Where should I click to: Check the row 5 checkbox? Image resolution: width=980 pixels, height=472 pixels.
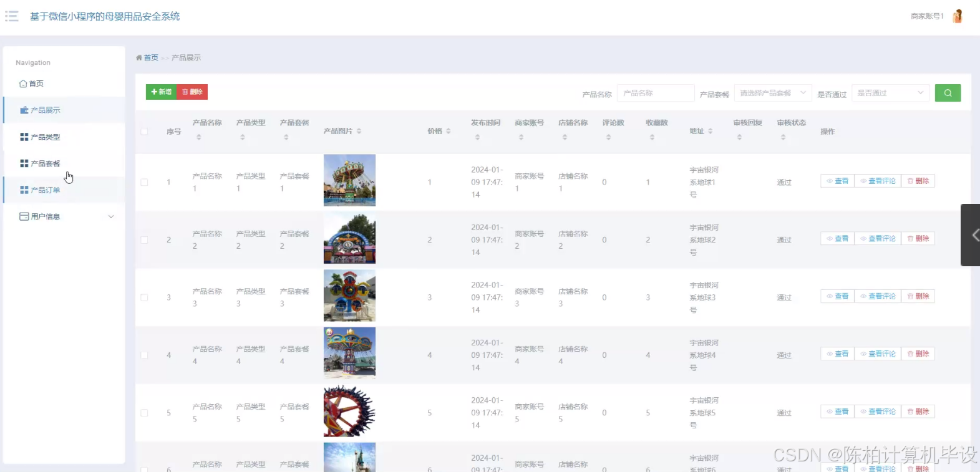click(144, 413)
